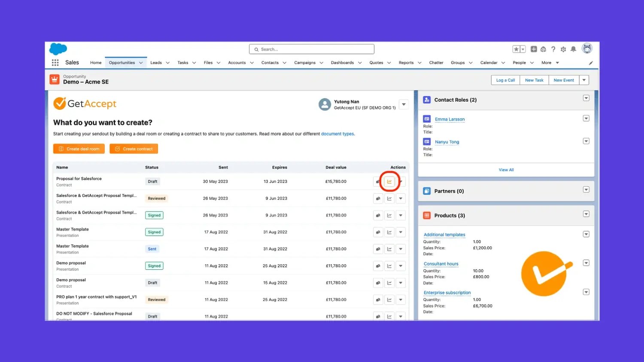Open the favorites list dropdown arrow

(x=523, y=49)
